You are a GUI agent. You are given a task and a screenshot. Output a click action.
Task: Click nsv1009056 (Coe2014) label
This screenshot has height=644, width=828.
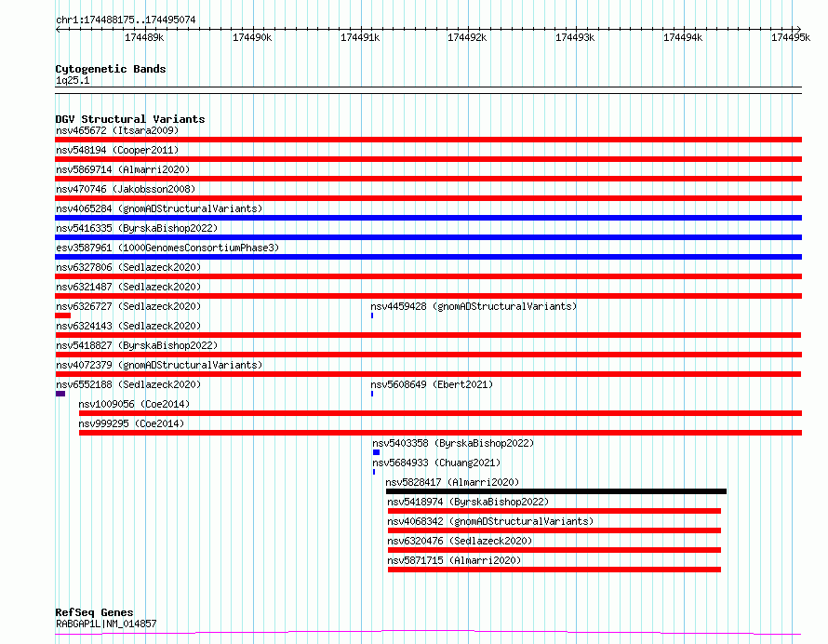(x=134, y=404)
